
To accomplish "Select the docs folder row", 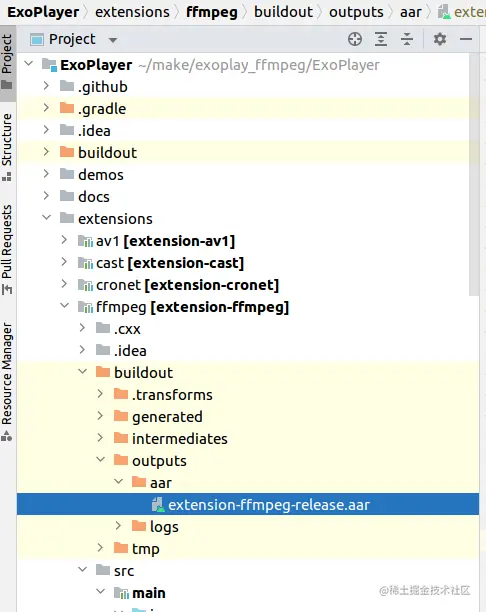I will click(243, 197).
